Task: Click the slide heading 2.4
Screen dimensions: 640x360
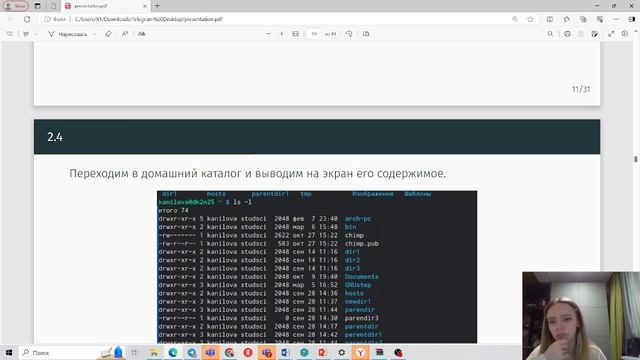Action: pos(55,137)
